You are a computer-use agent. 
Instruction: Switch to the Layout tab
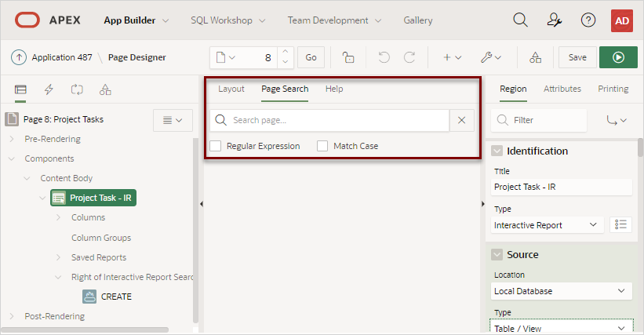click(231, 89)
